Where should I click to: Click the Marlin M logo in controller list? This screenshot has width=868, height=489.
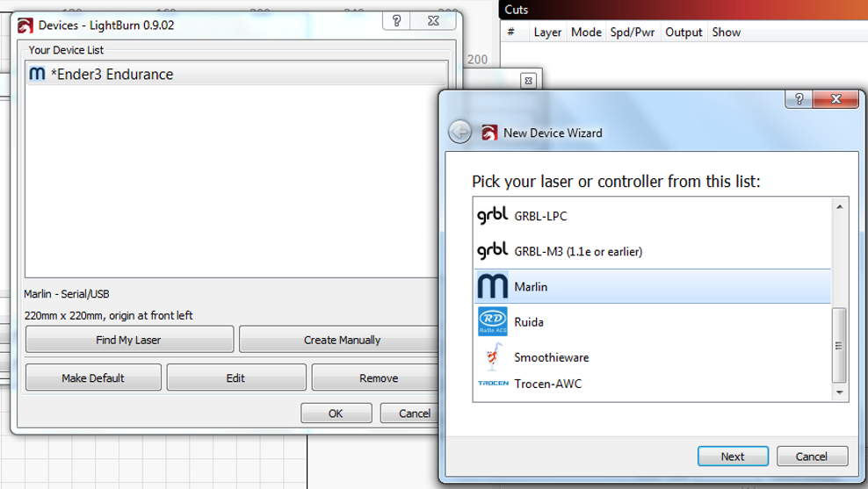492,286
